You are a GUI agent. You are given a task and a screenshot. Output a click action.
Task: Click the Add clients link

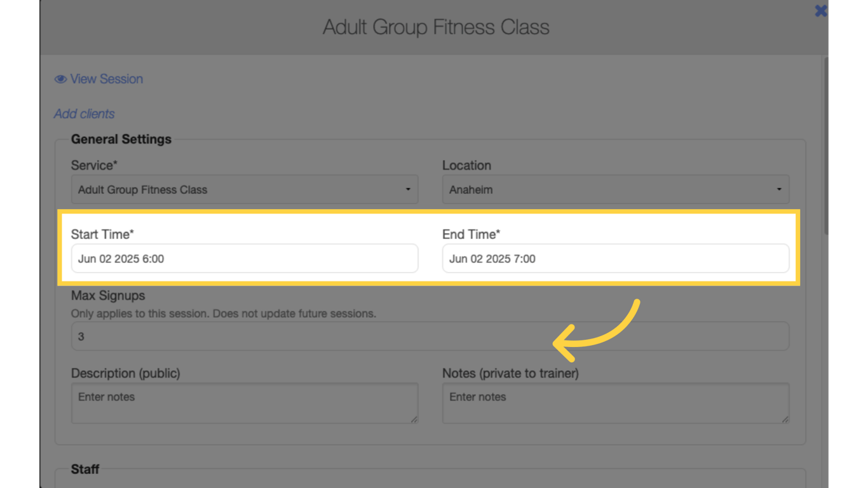(x=85, y=114)
